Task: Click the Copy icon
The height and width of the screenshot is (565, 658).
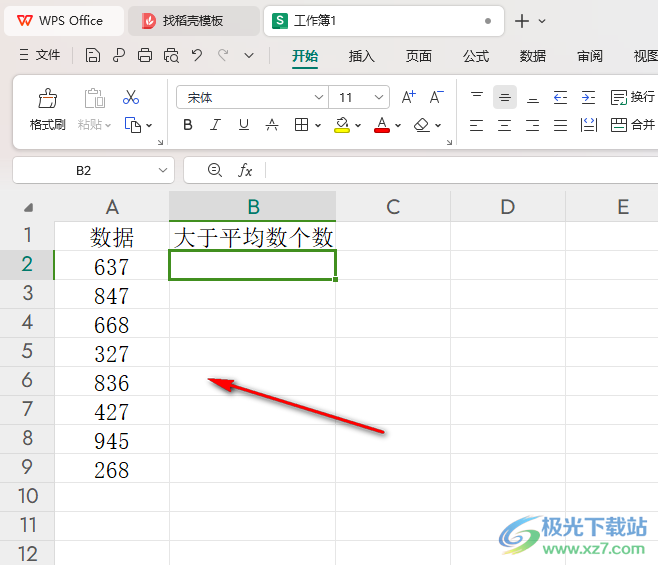Action: click(x=133, y=125)
